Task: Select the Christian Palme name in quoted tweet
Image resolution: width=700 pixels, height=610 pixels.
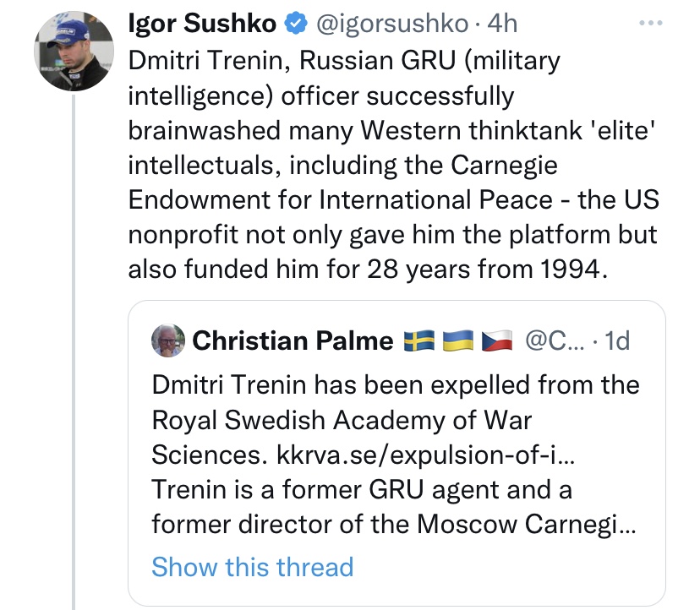Action: pyautogui.click(x=293, y=340)
